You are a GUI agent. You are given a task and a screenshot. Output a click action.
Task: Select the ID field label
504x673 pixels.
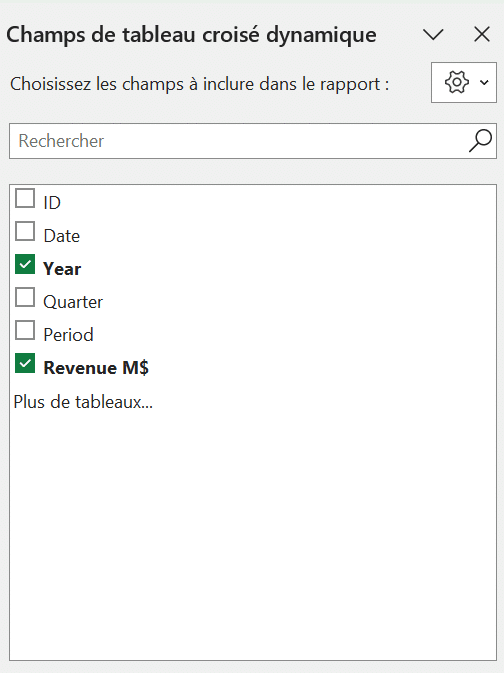pos(52,203)
